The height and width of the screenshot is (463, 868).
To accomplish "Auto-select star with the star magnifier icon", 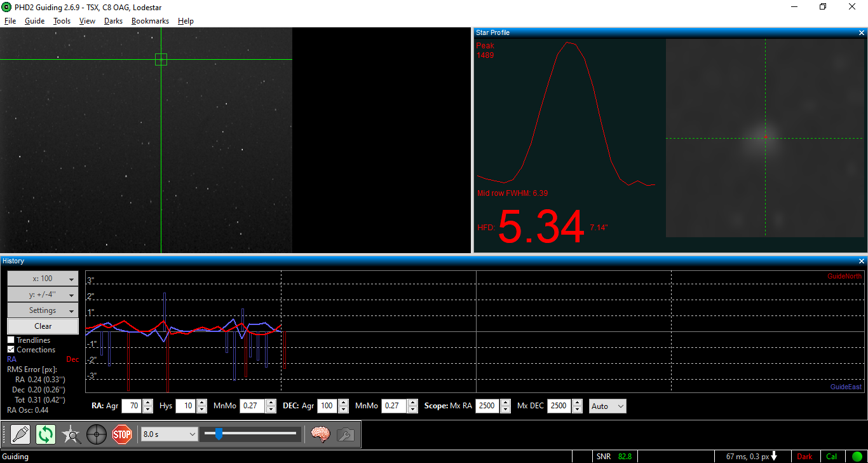I will coord(71,435).
